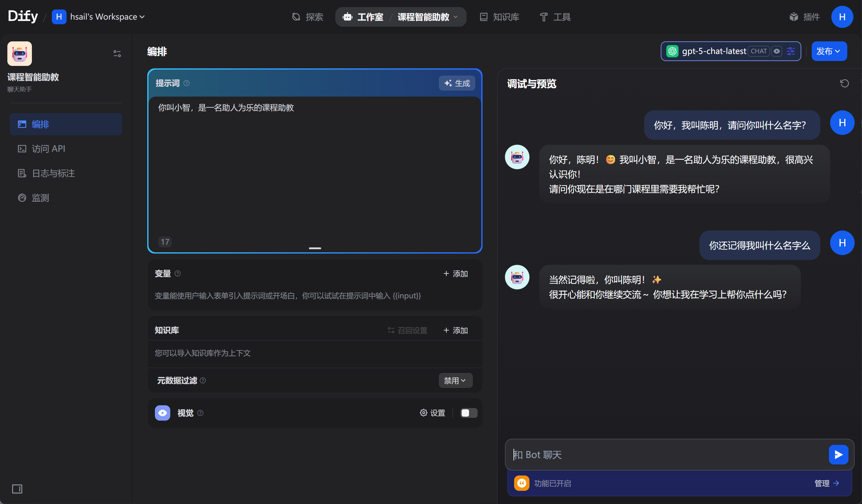Screen dimensions: 862x504
Task: Toggle the 视觉 switch on
Action: [x=469, y=413]
